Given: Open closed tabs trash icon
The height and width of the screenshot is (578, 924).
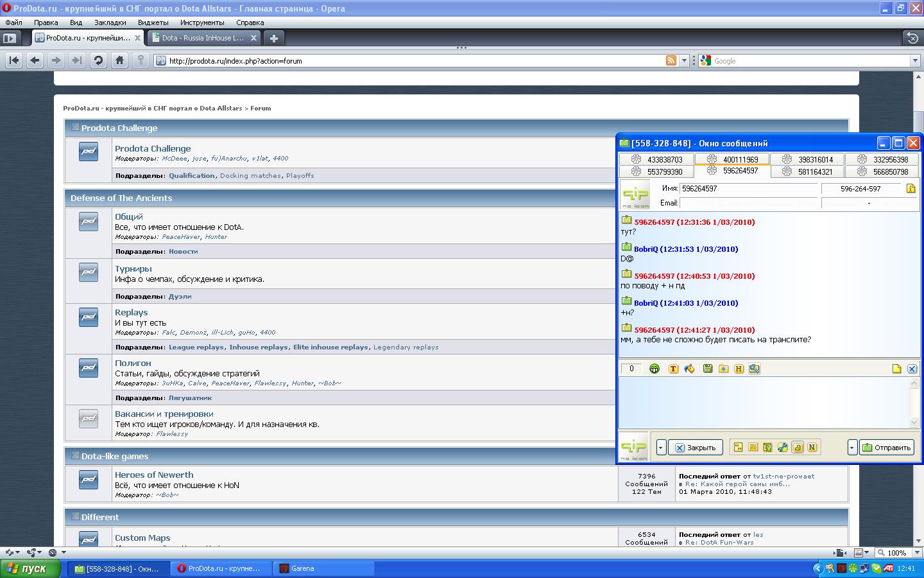Looking at the screenshot, I should coord(912,38).
